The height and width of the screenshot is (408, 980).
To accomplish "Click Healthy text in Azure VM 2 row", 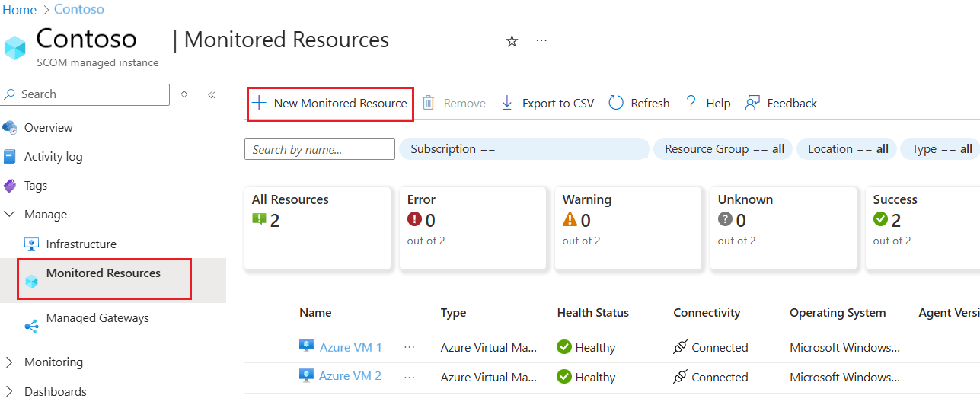I will pyautogui.click(x=595, y=377).
